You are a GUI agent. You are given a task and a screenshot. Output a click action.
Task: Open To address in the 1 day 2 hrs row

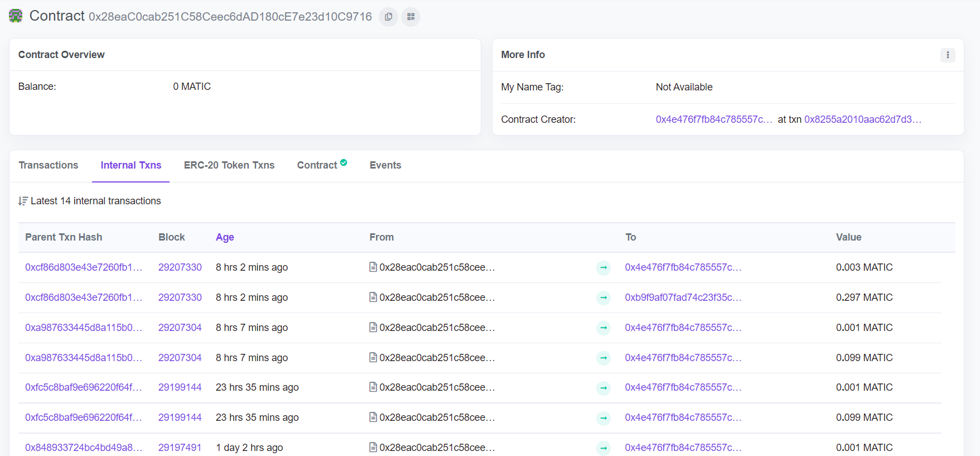coord(683,448)
